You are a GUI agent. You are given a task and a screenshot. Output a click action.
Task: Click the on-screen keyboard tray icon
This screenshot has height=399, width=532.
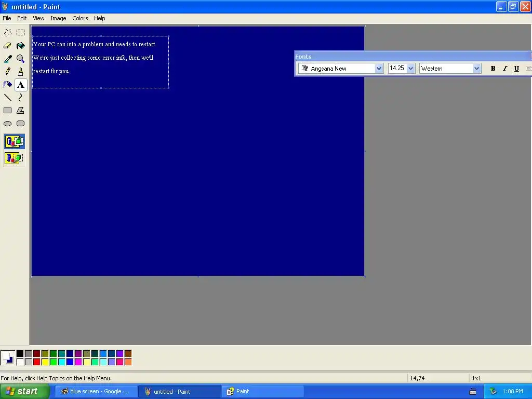(x=473, y=392)
